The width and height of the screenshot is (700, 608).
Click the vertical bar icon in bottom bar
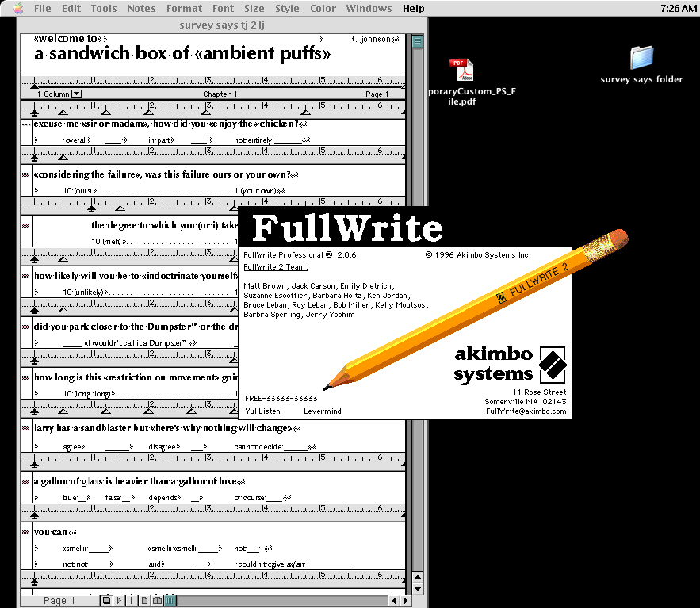pos(132,600)
